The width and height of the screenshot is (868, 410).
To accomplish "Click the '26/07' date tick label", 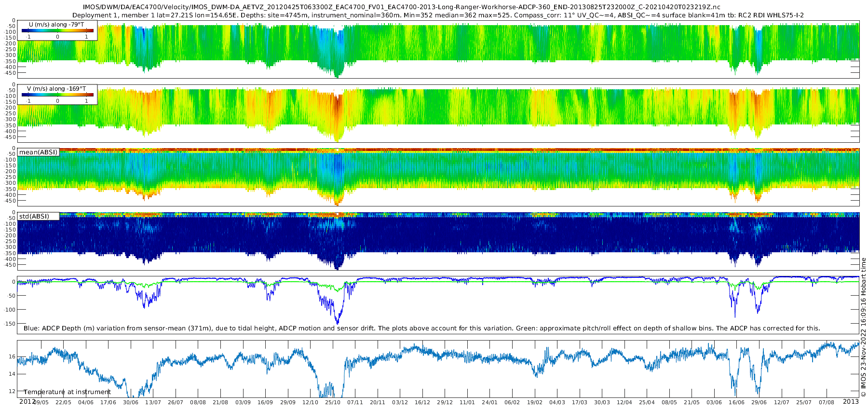I will tap(176, 402).
